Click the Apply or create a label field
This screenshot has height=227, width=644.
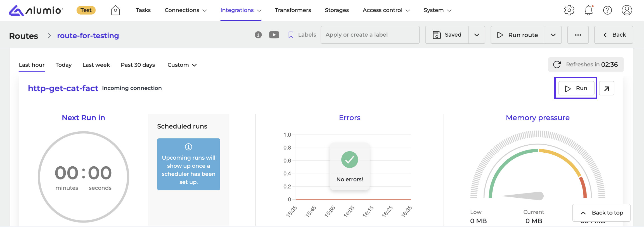pyautogui.click(x=370, y=35)
